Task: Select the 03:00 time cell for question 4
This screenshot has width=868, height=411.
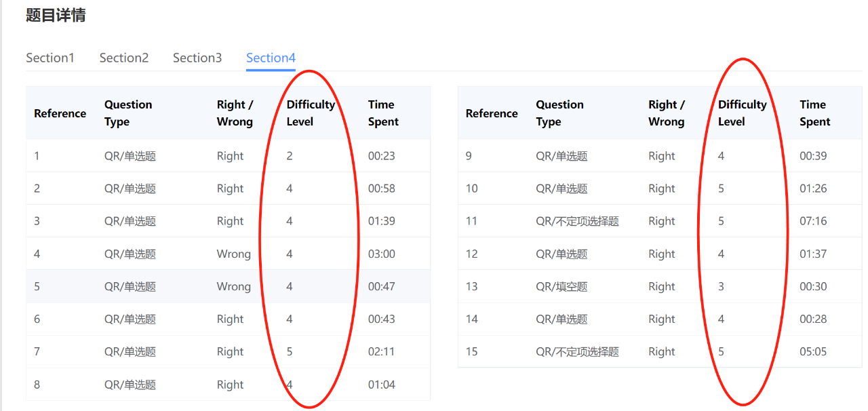Action: point(382,254)
